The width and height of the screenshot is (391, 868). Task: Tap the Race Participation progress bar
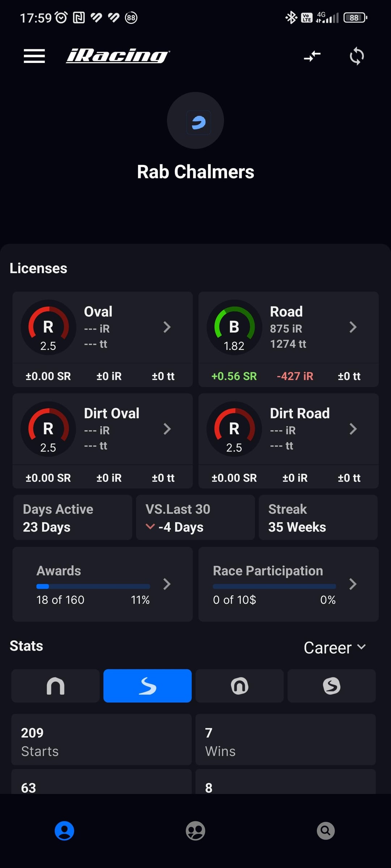[x=274, y=586]
